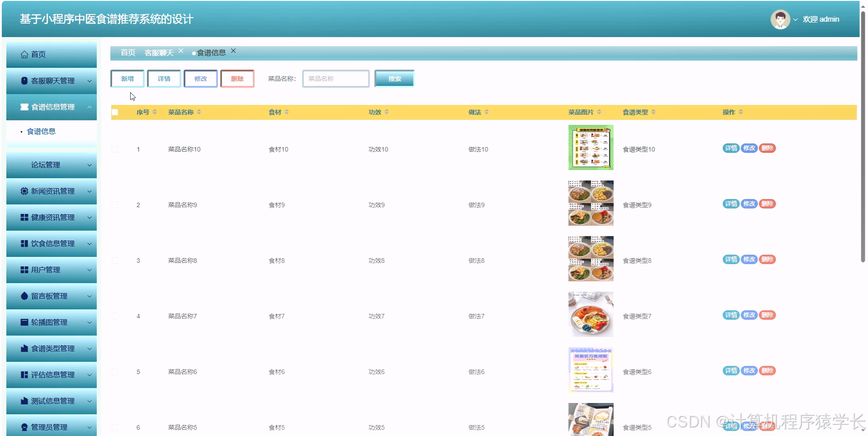868x436 pixels.
Task: Check the row for 菜品名称9
Action: [x=115, y=205]
